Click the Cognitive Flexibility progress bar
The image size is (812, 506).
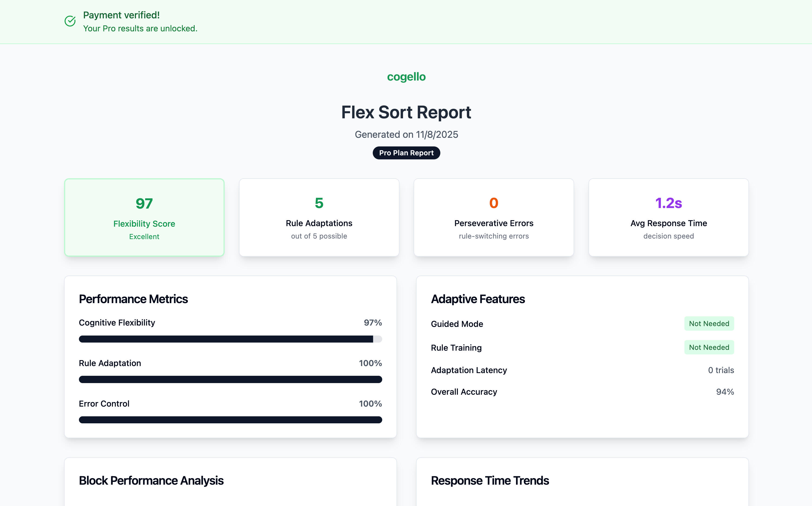(230, 339)
